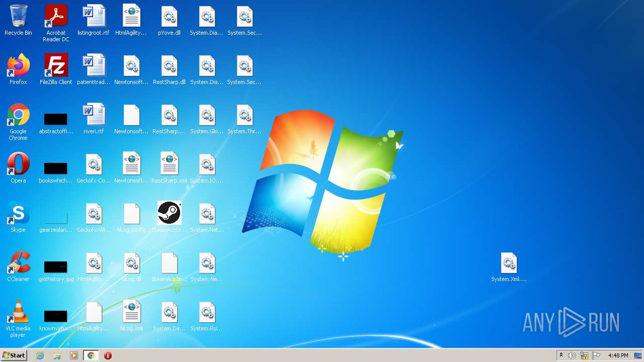Click the red Opera taskbar icon
644x362 pixels.
pos(108,355)
